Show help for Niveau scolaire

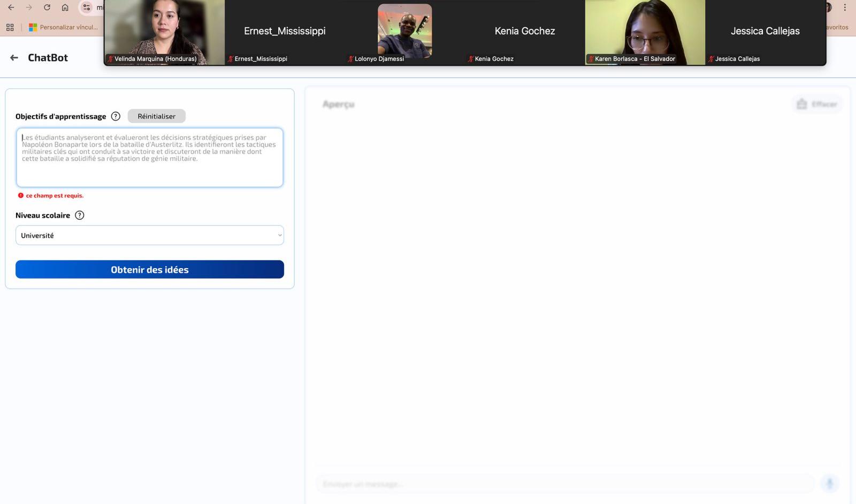[80, 215]
